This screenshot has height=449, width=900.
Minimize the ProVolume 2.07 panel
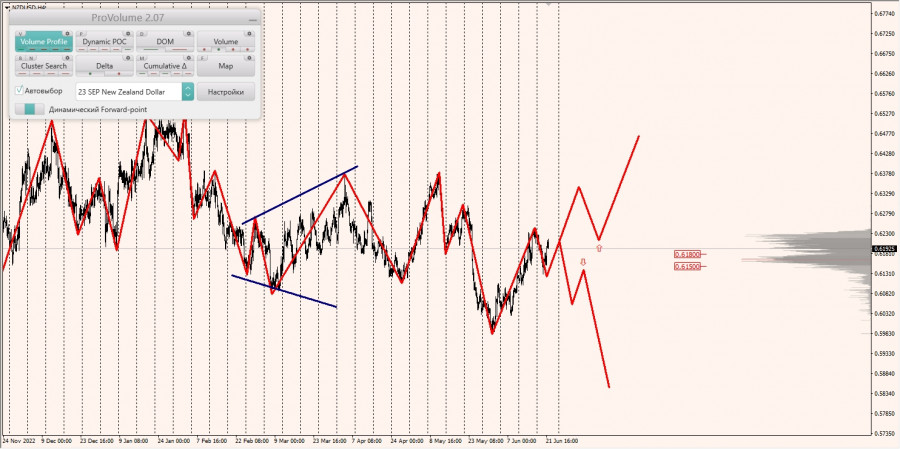point(253,20)
